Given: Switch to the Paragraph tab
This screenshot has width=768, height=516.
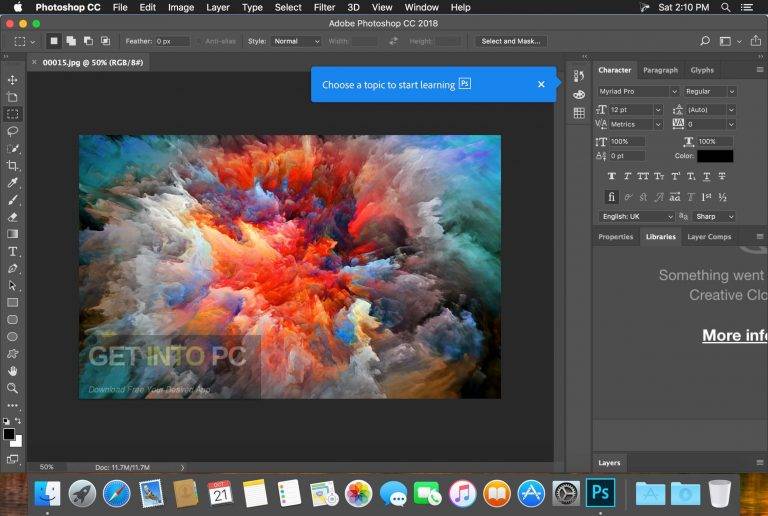Looking at the screenshot, I should pos(660,70).
